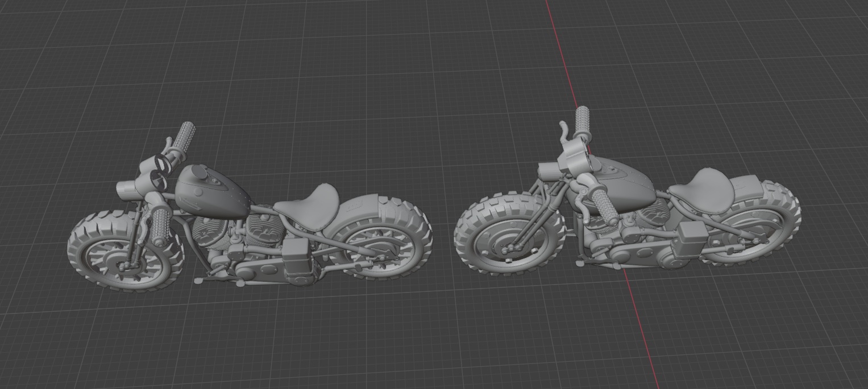The height and width of the screenshot is (389, 868).
Task: Click the right motorcycle's front wheel
Action: coord(509,234)
